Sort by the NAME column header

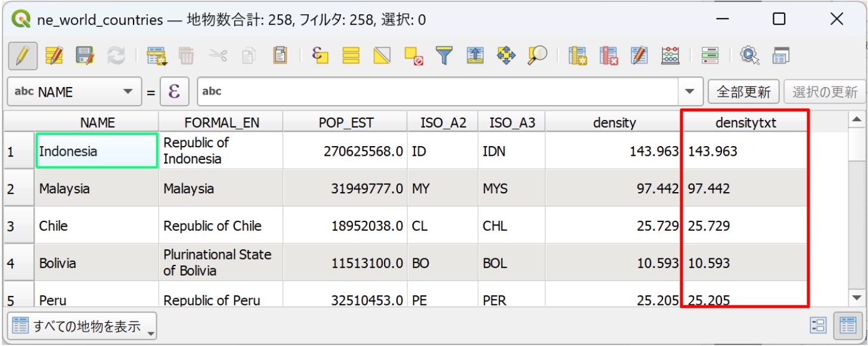[97, 122]
